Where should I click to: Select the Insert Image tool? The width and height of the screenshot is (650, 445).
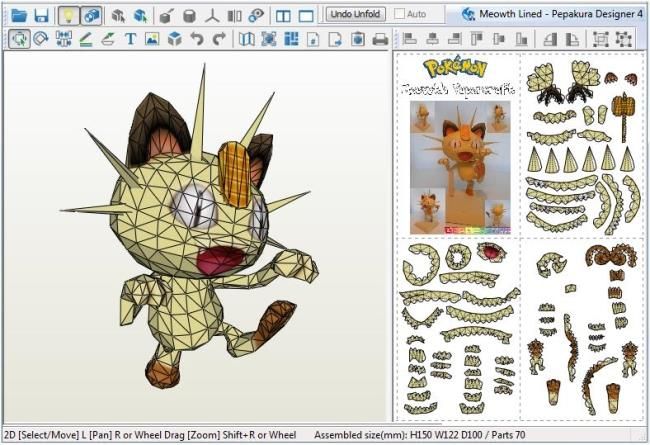coord(152,39)
